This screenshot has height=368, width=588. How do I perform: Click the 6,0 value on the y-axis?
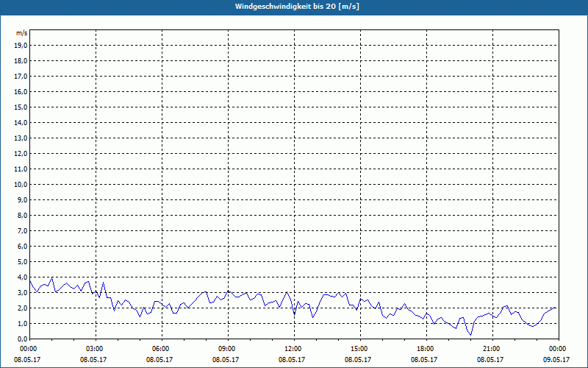pyautogui.click(x=23, y=247)
